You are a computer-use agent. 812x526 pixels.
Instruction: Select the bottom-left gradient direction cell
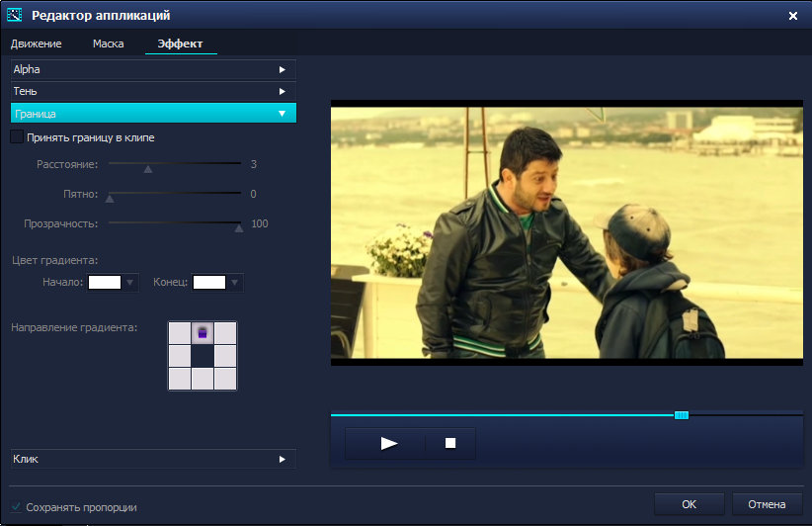[x=179, y=379]
